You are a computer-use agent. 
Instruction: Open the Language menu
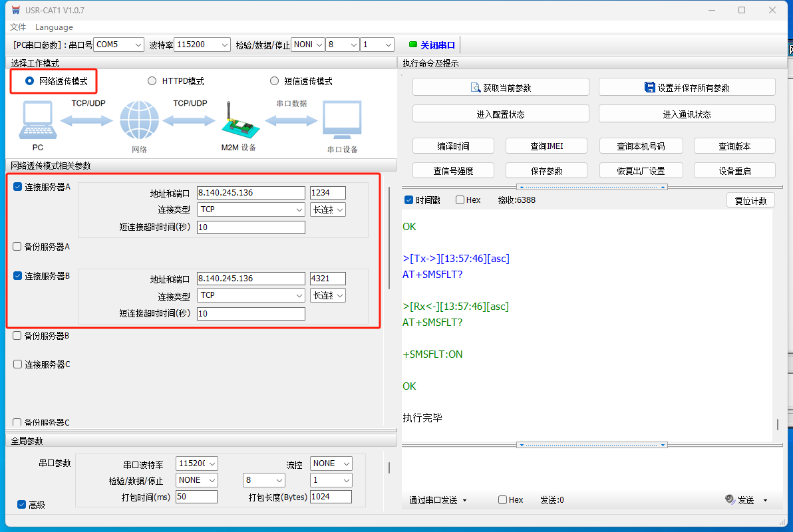click(x=54, y=27)
